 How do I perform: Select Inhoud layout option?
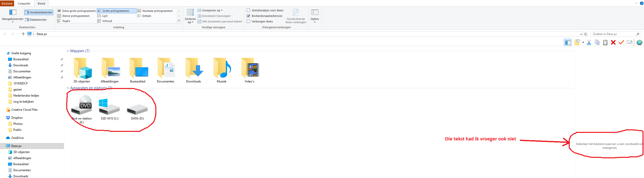click(105, 21)
